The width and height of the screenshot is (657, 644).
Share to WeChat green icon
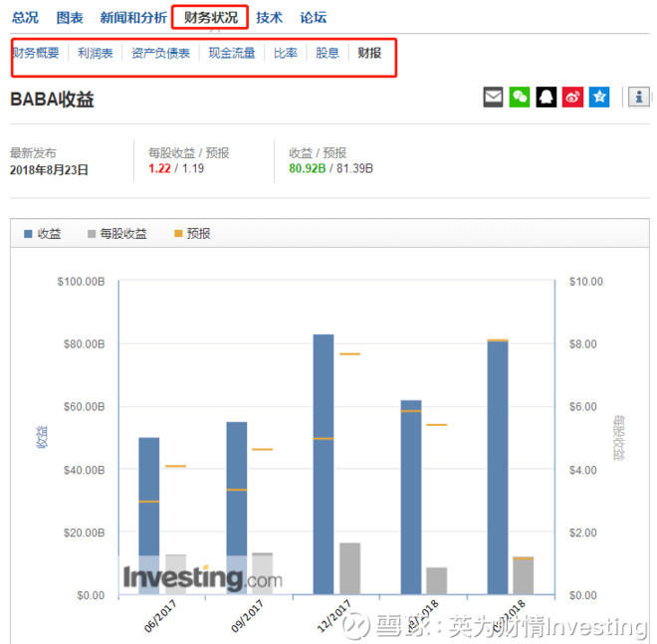520,97
